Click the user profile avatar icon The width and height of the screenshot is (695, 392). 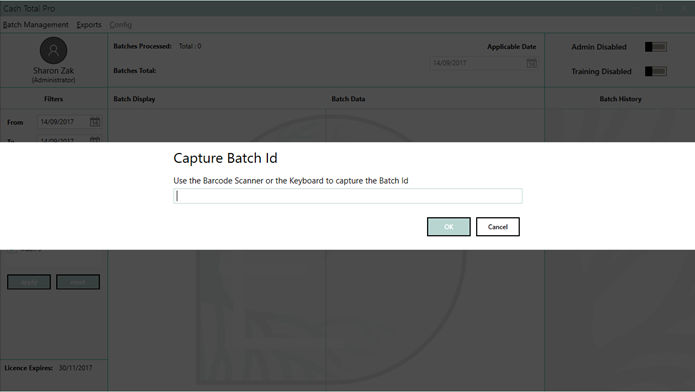54,50
